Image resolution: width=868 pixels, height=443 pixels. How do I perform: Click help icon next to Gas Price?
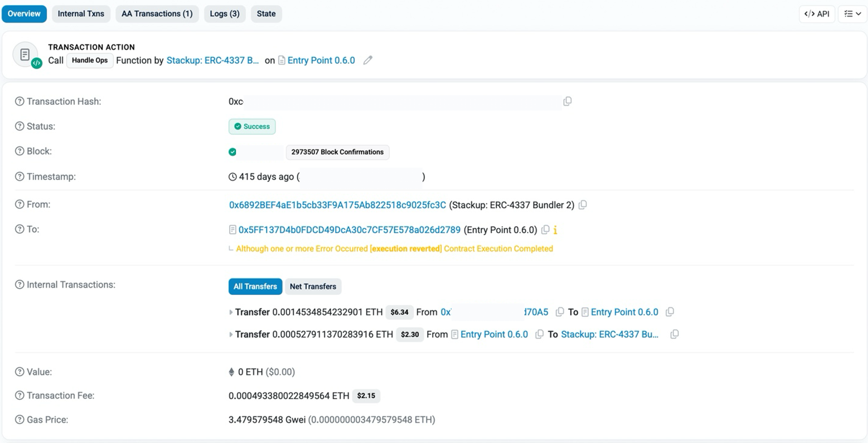[x=20, y=420]
